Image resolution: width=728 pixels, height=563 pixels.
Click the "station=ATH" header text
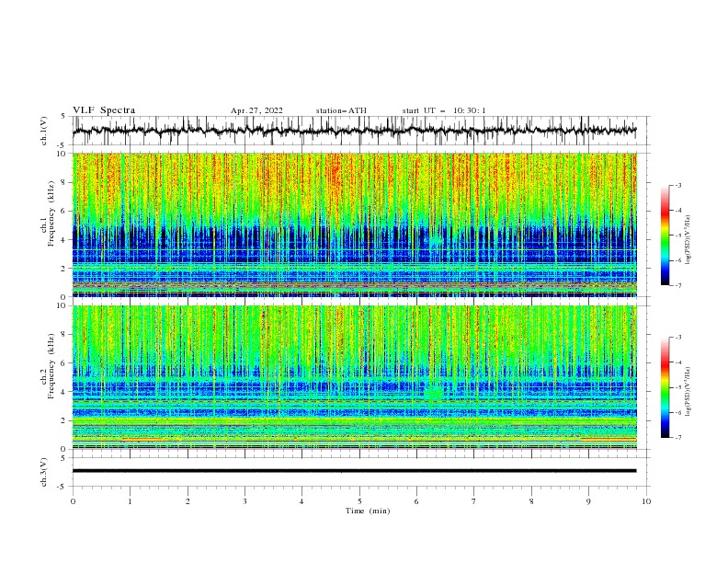(341, 110)
